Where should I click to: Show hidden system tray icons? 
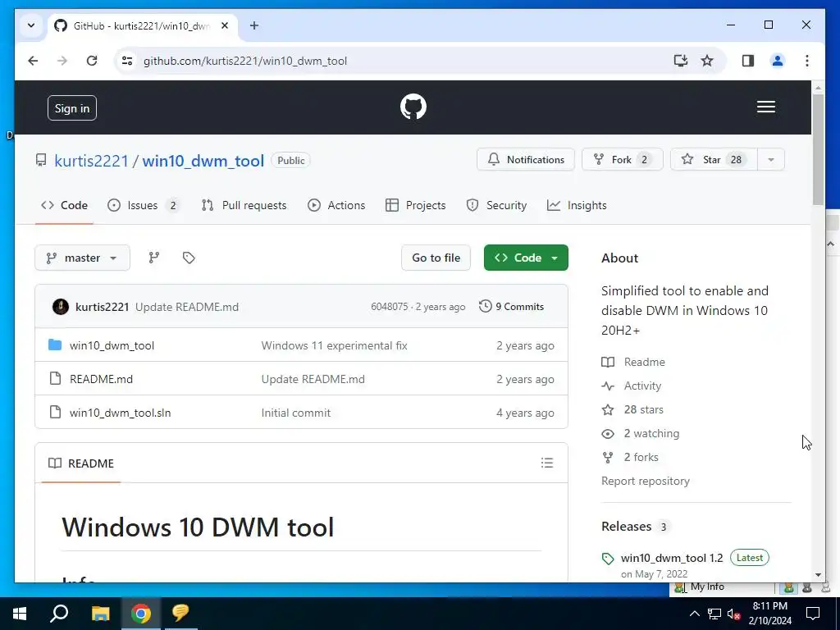pos(694,614)
